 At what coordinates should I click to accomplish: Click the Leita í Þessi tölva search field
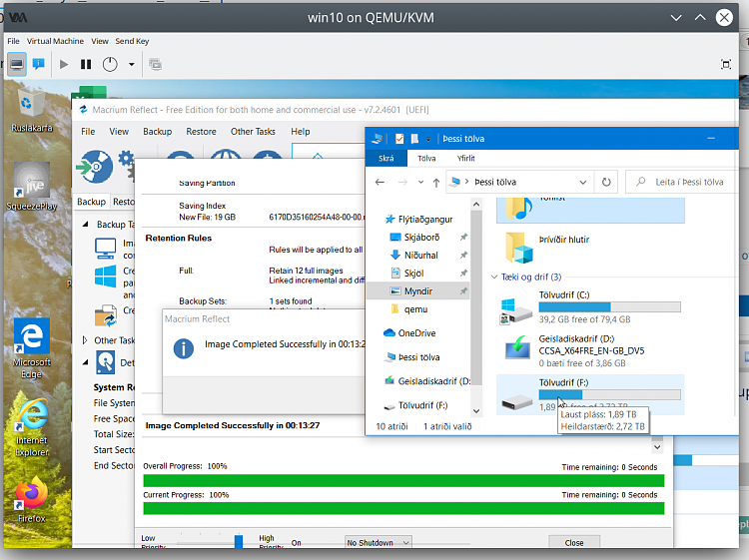click(683, 182)
